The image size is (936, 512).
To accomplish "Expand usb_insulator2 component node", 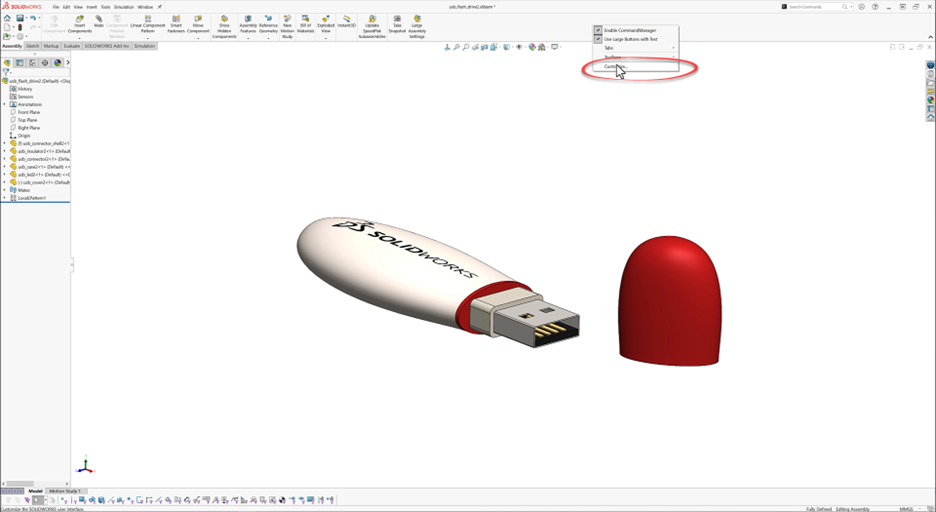I will 5,151.
